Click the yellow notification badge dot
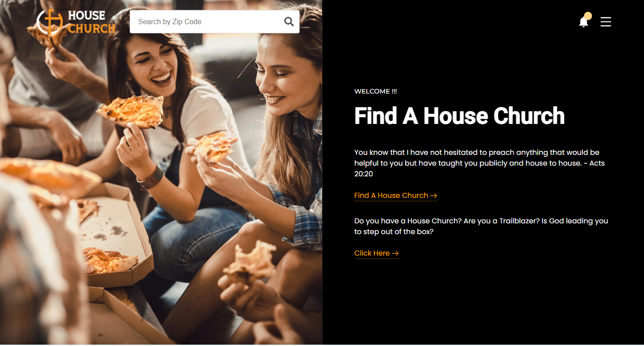This screenshot has width=644, height=346. click(x=588, y=16)
